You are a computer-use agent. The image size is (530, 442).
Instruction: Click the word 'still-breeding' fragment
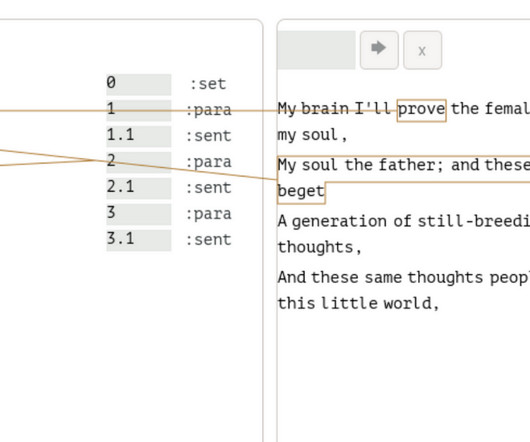pyautogui.click(x=474, y=222)
